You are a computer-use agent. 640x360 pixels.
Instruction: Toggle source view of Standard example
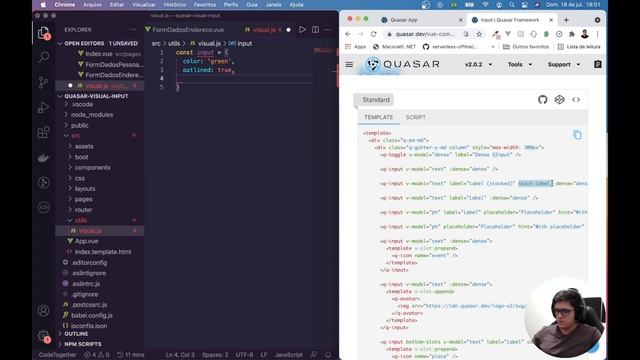[576, 100]
